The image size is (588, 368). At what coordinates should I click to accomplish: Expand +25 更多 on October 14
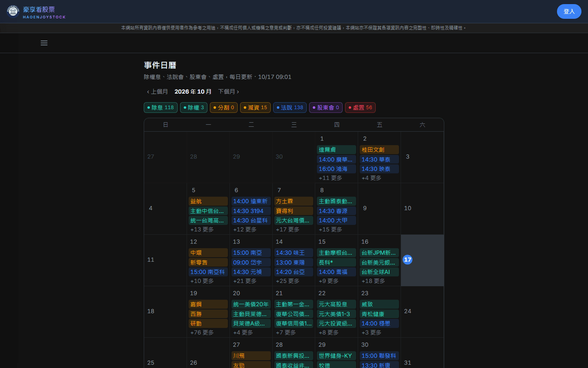287,281
